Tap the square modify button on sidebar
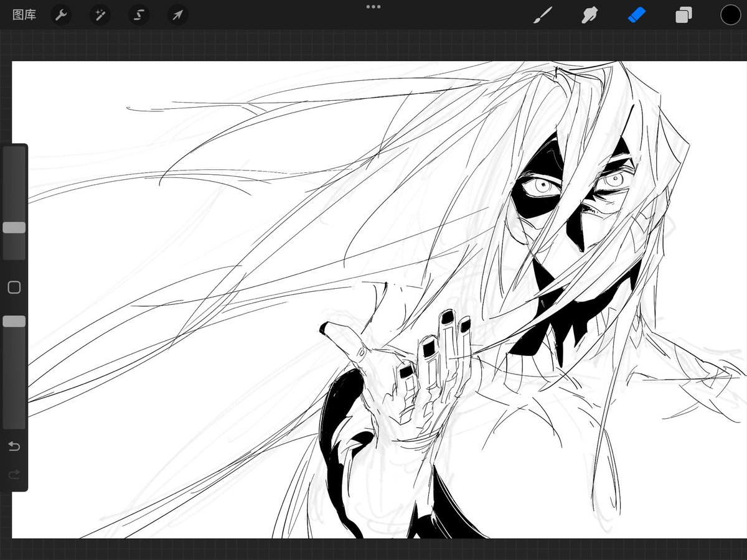The height and width of the screenshot is (560, 747). tap(14, 287)
